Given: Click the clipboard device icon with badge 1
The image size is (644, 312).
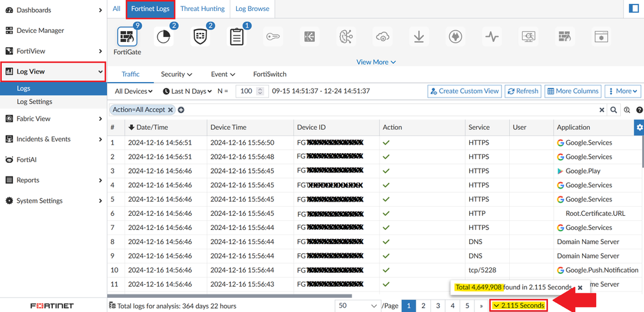Looking at the screenshot, I should (x=237, y=37).
